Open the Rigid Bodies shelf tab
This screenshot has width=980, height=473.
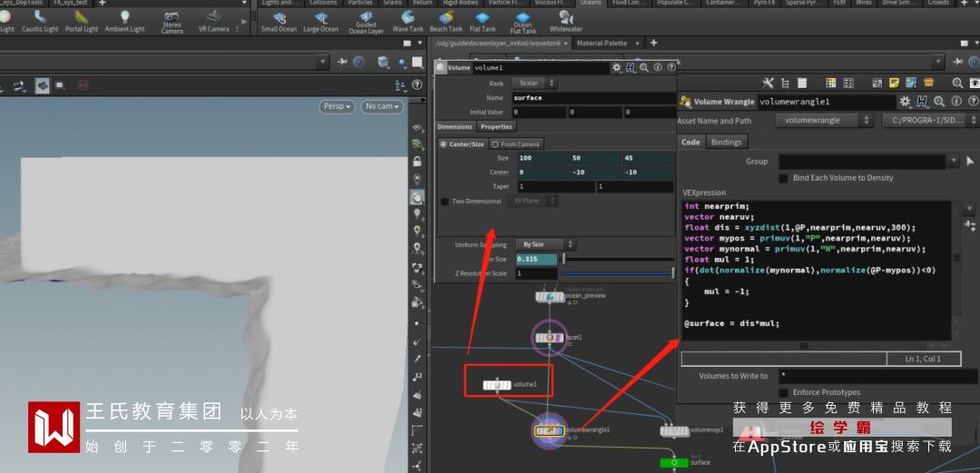(x=460, y=3)
